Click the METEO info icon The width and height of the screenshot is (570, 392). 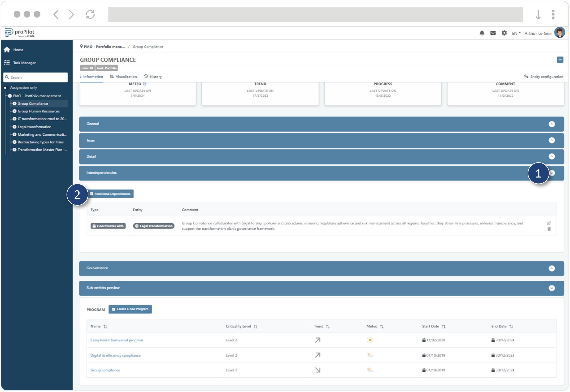pyautogui.click(x=145, y=84)
